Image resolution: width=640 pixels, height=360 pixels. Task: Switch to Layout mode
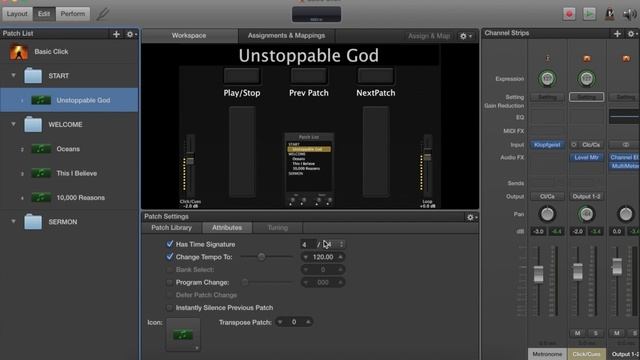point(17,14)
